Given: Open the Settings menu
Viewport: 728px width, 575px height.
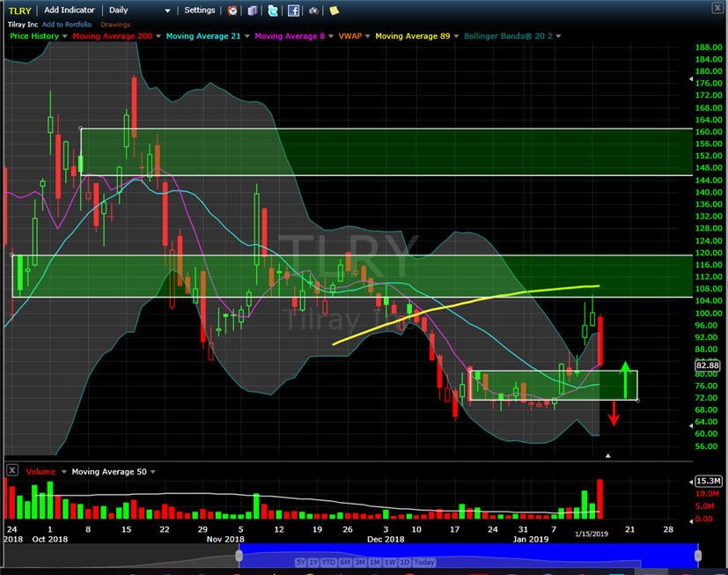Looking at the screenshot, I should [200, 11].
